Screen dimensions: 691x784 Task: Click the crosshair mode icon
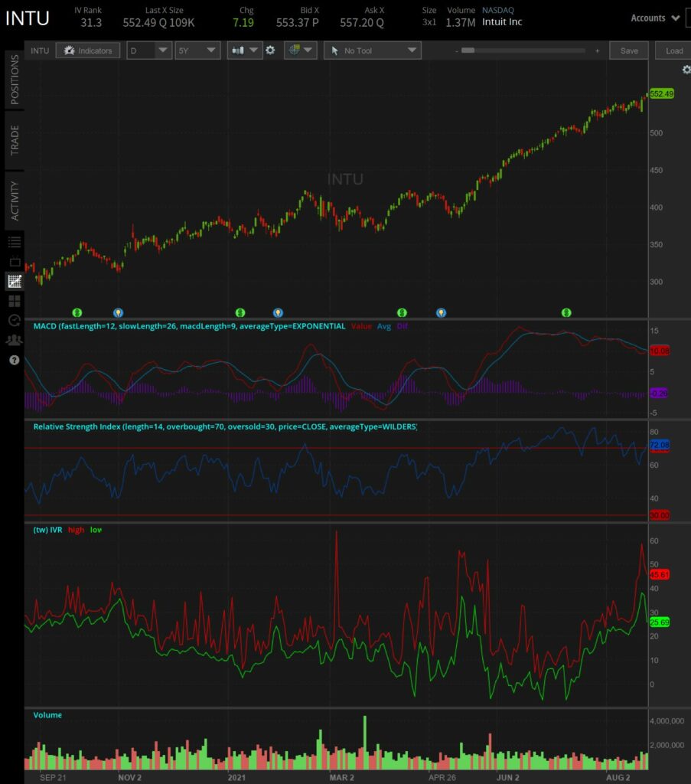point(295,50)
